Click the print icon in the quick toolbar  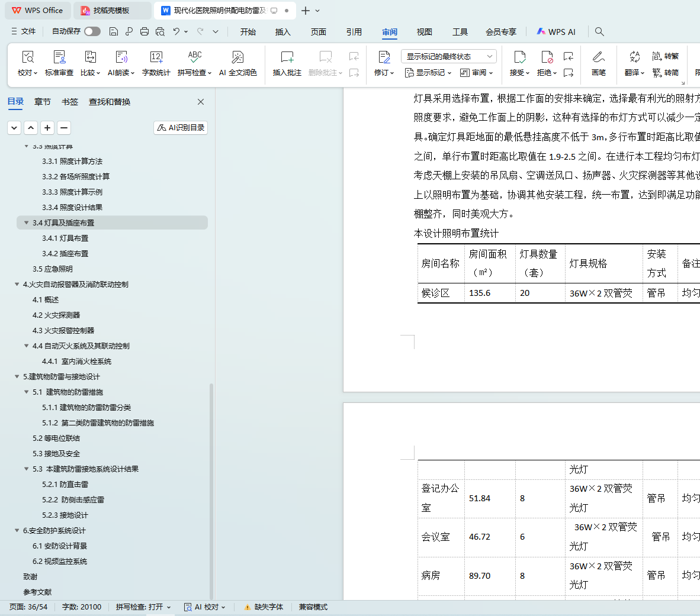tap(145, 31)
